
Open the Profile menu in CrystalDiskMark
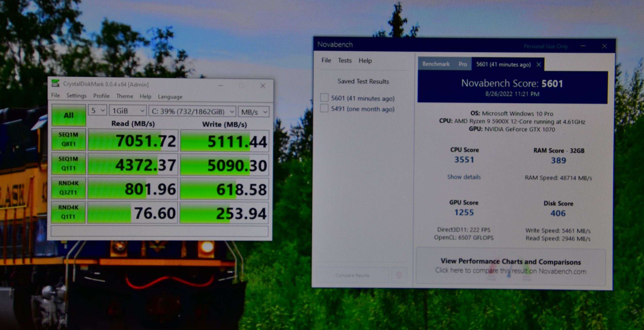click(x=101, y=96)
